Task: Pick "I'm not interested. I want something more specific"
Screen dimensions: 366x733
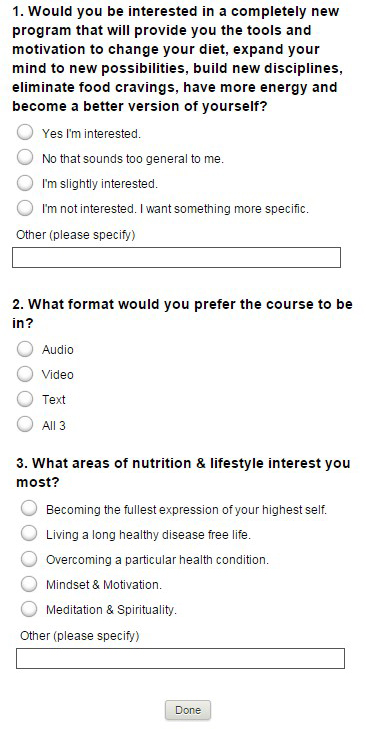Action: pos(25,208)
